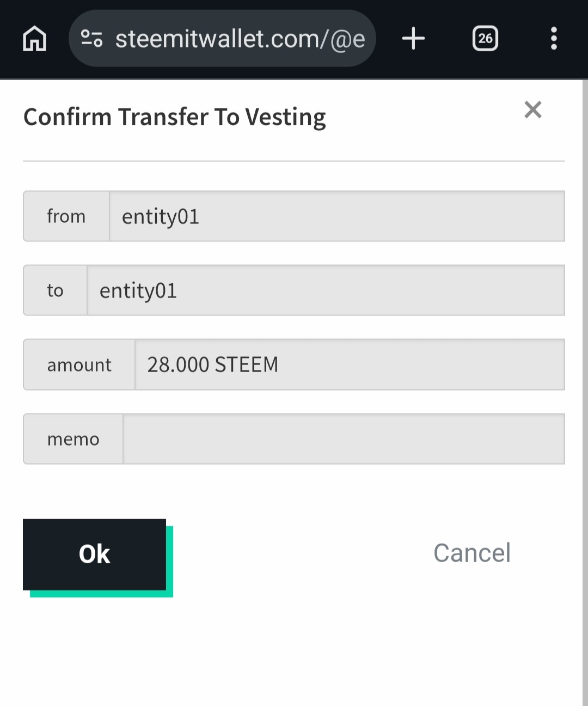The height and width of the screenshot is (706, 588).
Task: Open site information icon in address bar
Action: point(91,39)
